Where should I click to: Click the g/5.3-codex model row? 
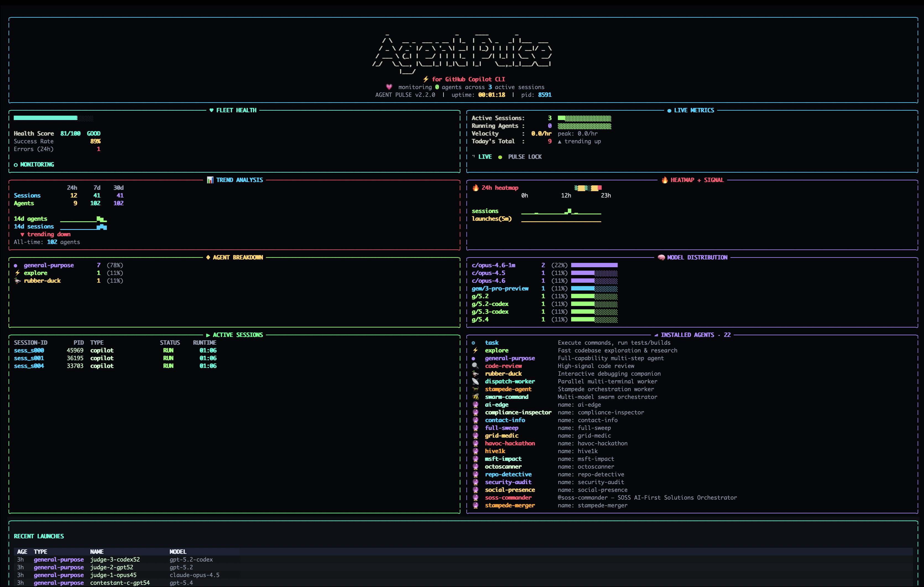(544, 312)
